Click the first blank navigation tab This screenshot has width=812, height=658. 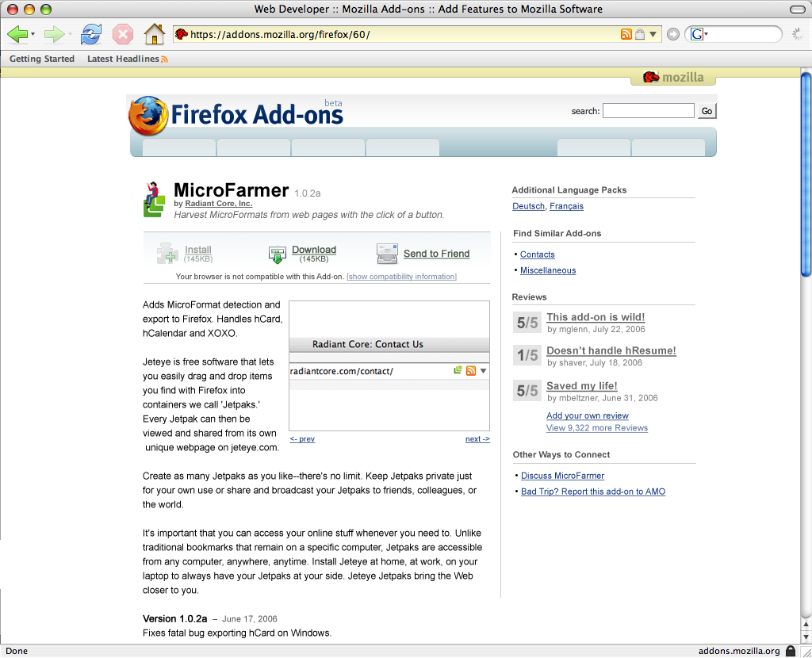179,147
